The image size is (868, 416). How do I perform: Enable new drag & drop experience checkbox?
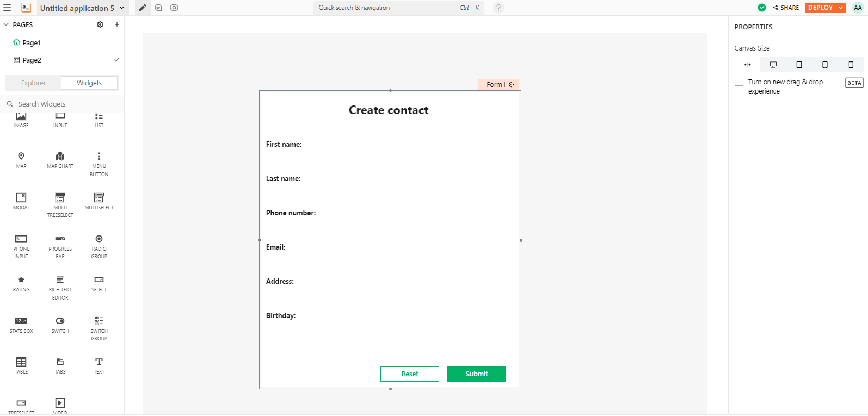(739, 82)
